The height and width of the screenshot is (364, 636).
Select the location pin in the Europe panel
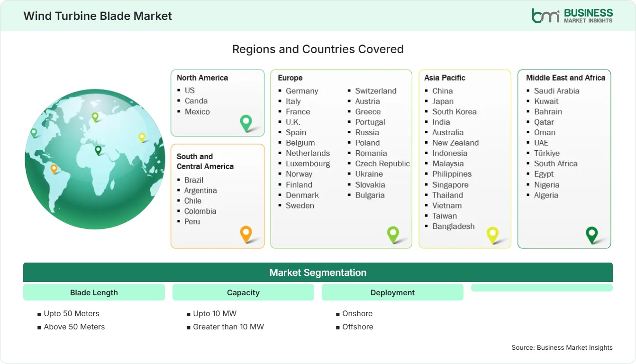point(393,234)
